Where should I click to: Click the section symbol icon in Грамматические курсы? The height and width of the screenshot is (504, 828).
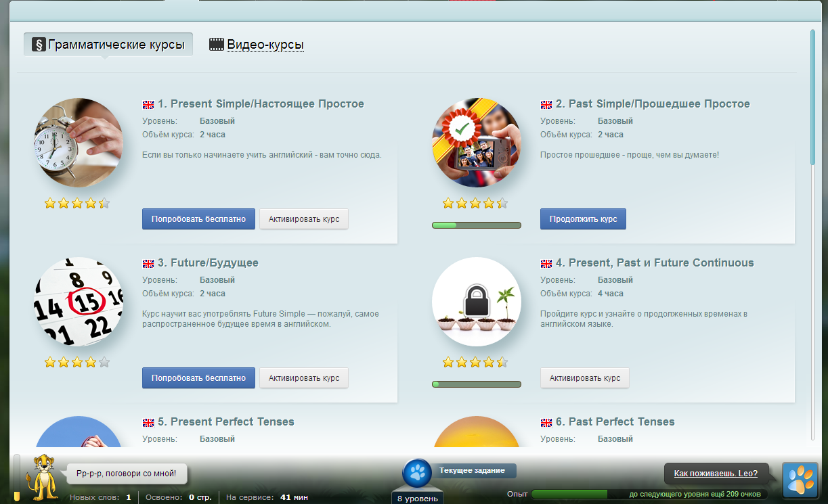[39, 45]
